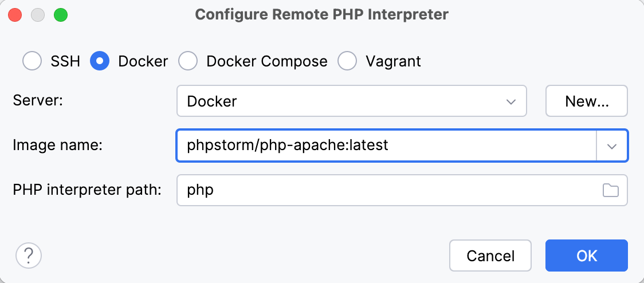Choose the Docker radio option
This screenshot has width=644, height=283.
click(x=100, y=61)
